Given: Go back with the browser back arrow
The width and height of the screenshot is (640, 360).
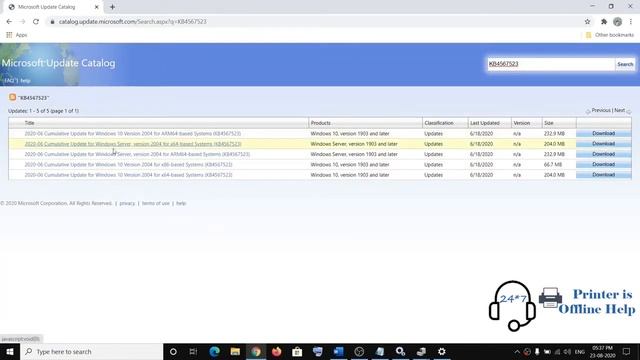Looking at the screenshot, I should coord(9,22).
